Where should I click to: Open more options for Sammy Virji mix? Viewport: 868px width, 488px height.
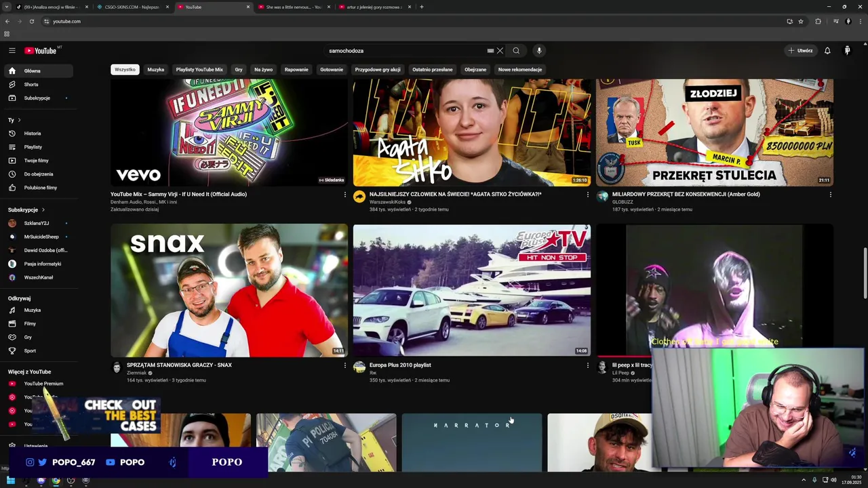(344, 195)
